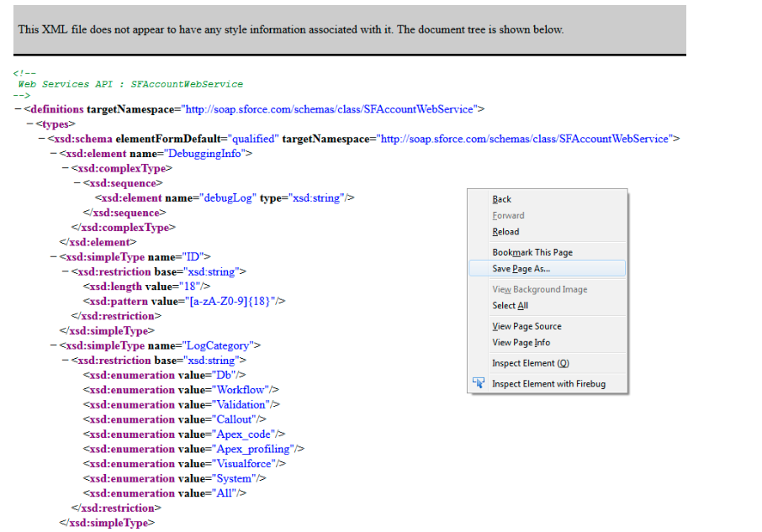Screen dimensions: 762x532
Task: Click the enumeration value "Workflow" line
Action: pyautogui.click(x=181, y=390)
